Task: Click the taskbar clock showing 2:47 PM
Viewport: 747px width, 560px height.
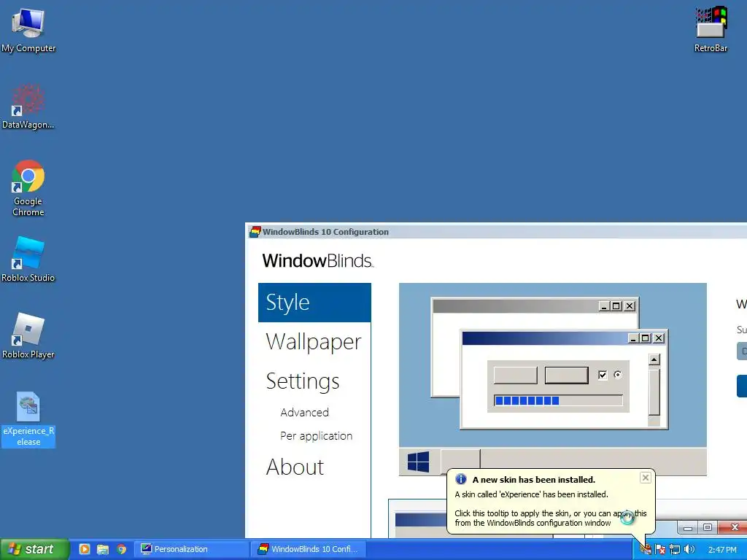Action: pyautogui.click(x=721, y=550)
